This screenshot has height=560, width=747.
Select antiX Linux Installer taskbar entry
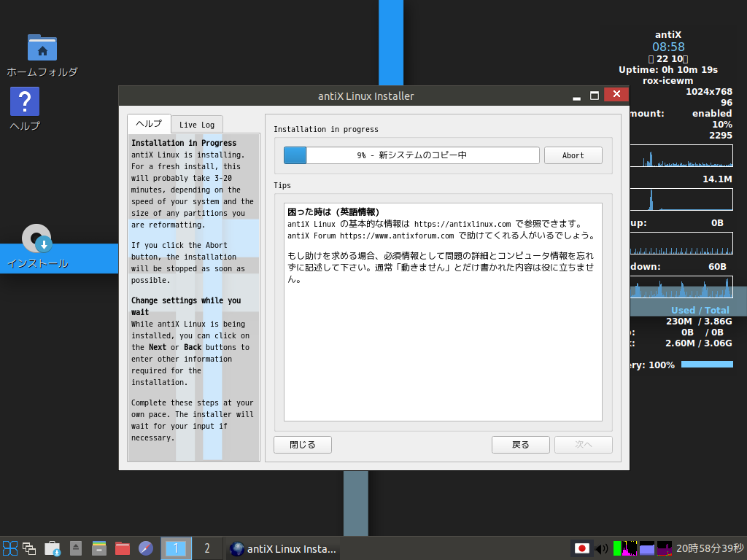tap(283, 548)
